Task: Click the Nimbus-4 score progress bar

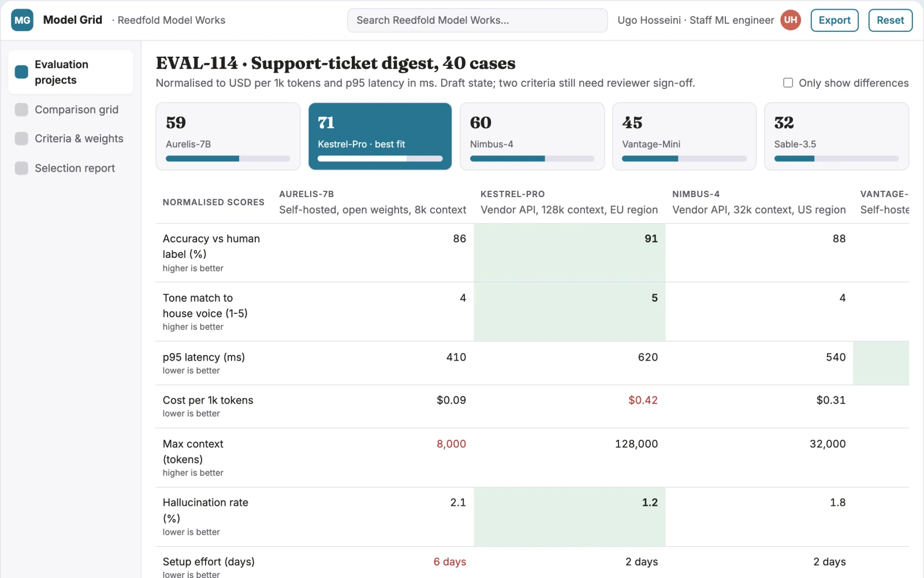Action: tap(532, 158)
